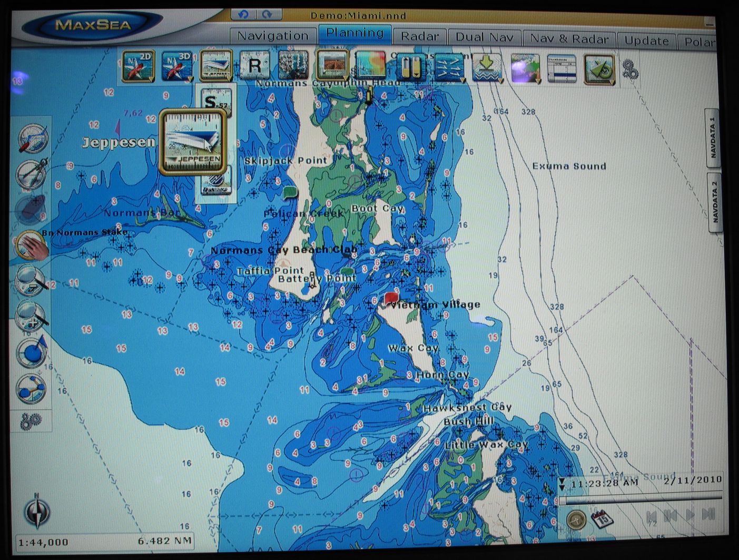Display the weather overlay map
Viewport: 739px width, 560px height.
tap(525, 69)
